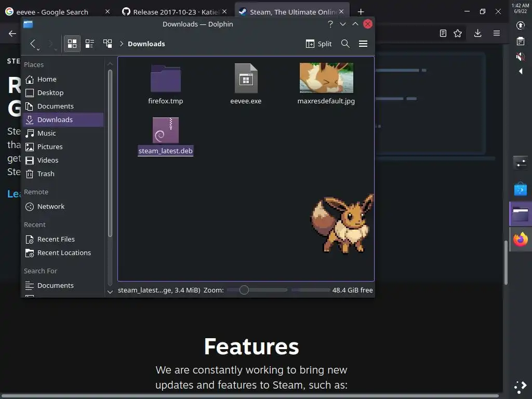Go back in Firefox browser

click(12, 33)
